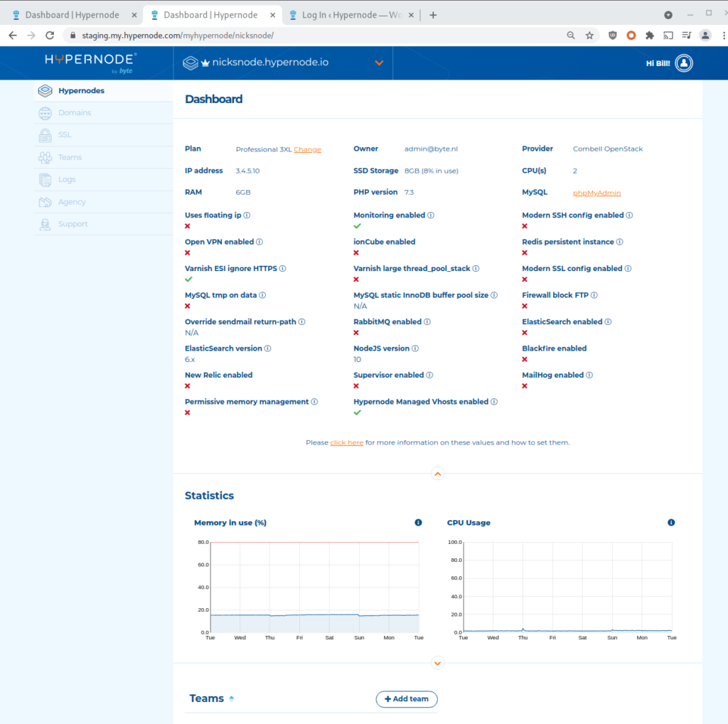Show info for Memory in use chart

tap(418, 523)
